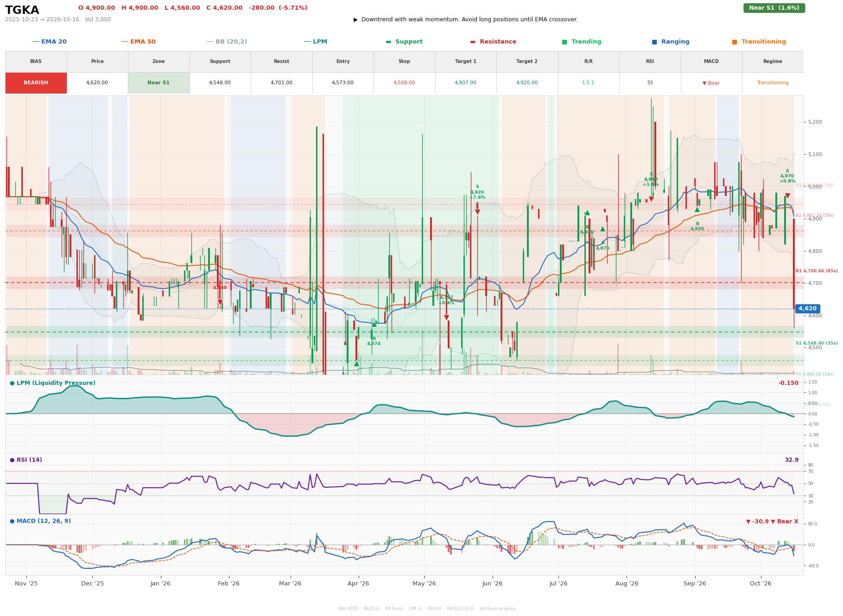This screenshot has width=843, height=616.
Task: Click the Support legend entry
Action: click(404, 42)
